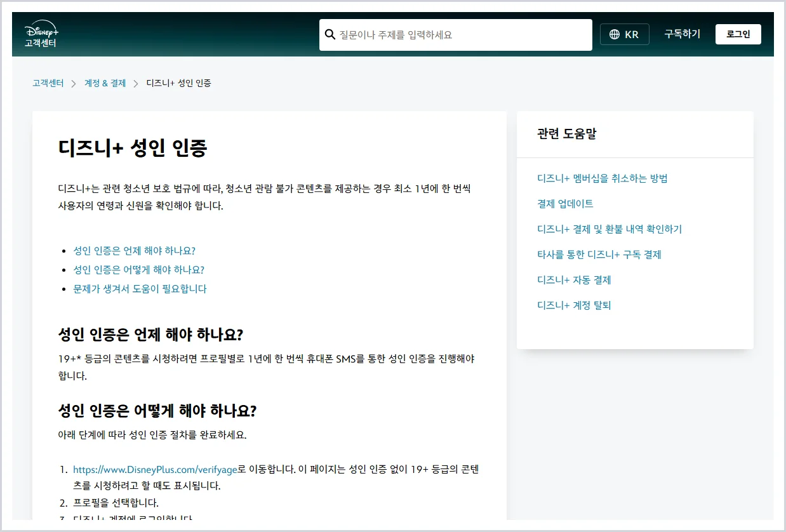Open the https://www.DisneyPlus.com/verifyage link
Screen dimensions: 786x532
156,470
